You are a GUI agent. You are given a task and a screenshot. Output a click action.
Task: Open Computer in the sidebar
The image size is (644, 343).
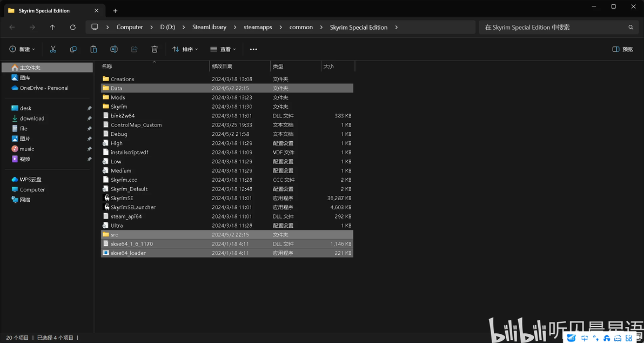point(47,189)
